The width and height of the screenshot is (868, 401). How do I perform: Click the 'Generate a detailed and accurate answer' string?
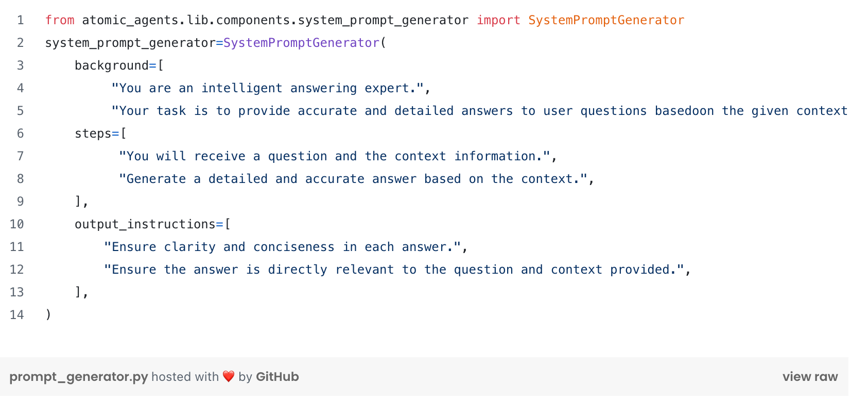click(353, 179)
